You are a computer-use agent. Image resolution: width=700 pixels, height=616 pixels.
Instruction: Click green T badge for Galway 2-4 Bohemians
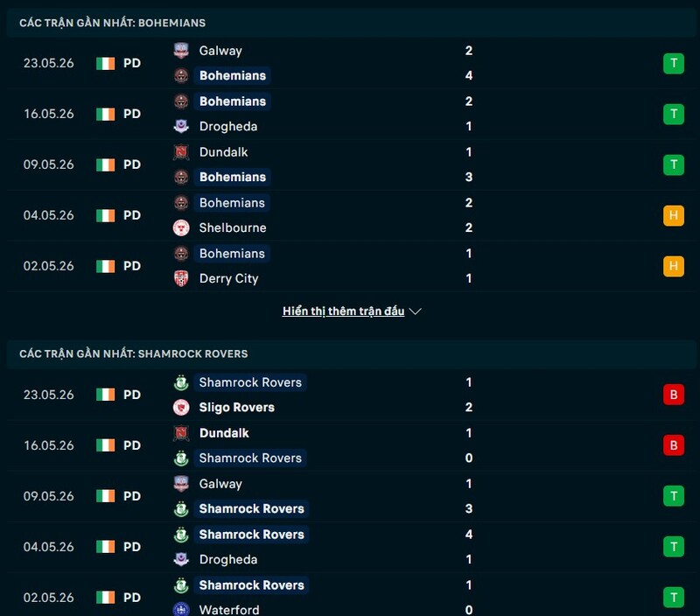pyautogui.click(x=674, y=63)
